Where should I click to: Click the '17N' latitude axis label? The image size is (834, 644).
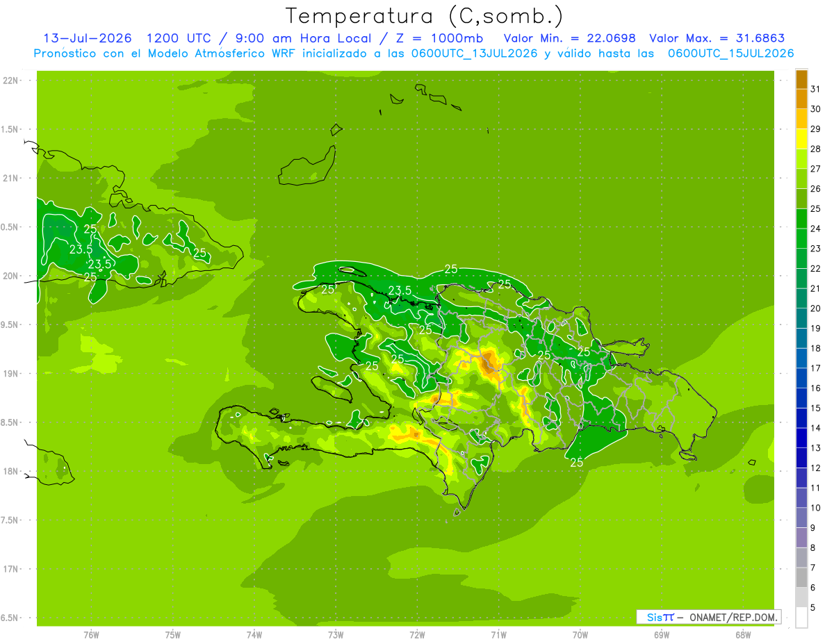(x=11, y=569)
